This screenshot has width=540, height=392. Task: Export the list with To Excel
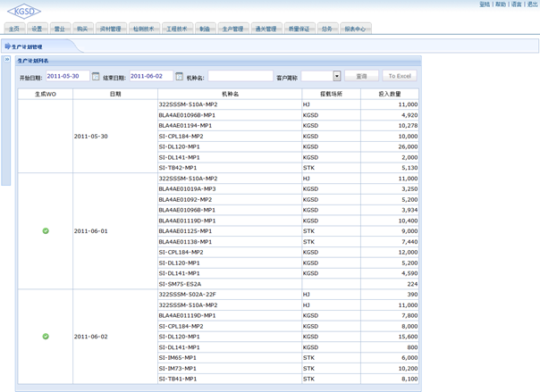pos(400,76)
